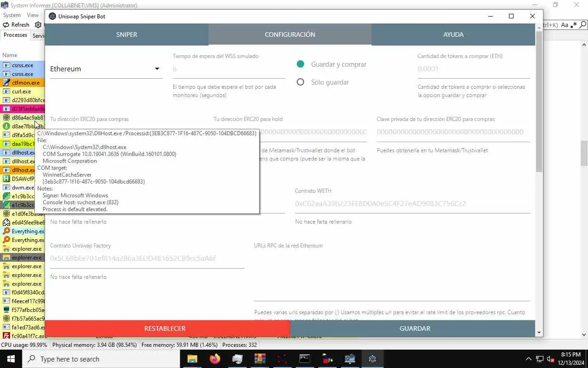Show hidden system tray icons
This screenshot has width=588, height=368.
point(529,359)
